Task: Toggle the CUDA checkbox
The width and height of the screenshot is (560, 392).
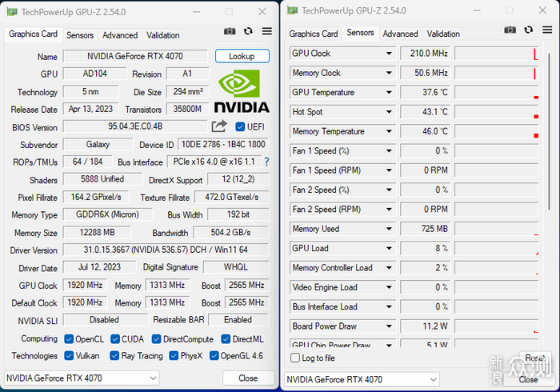Action: 115,339
